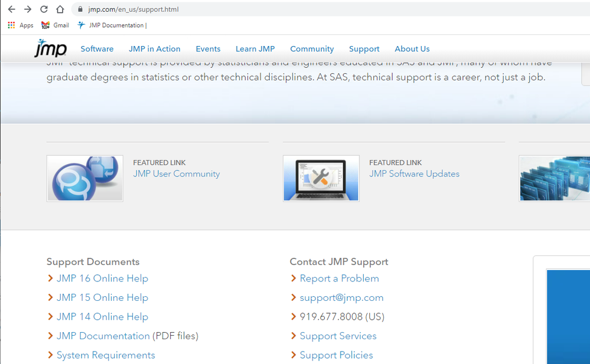Open the JMP Documentation PDF files link
The height and width of the screenshot is (364, 590).
103,336
